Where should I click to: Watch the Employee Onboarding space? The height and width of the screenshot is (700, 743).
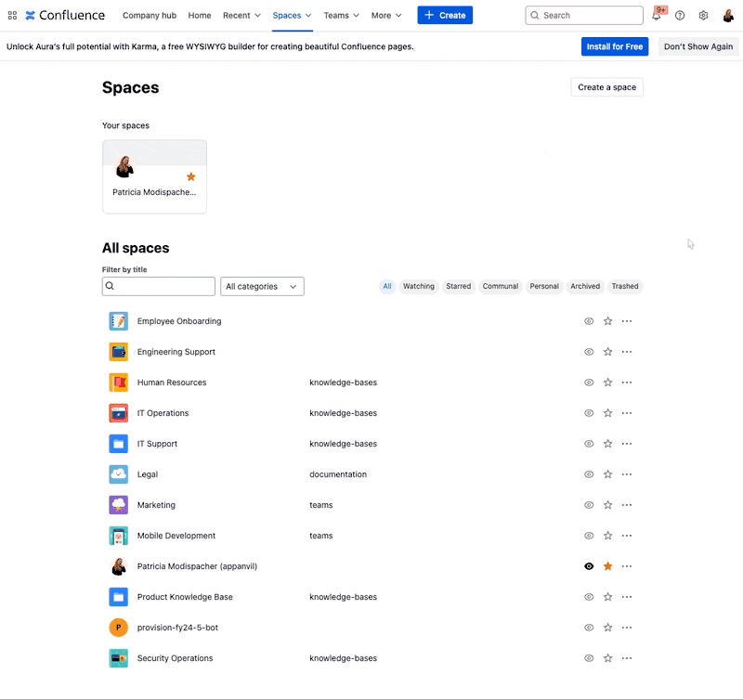[589, 320]
